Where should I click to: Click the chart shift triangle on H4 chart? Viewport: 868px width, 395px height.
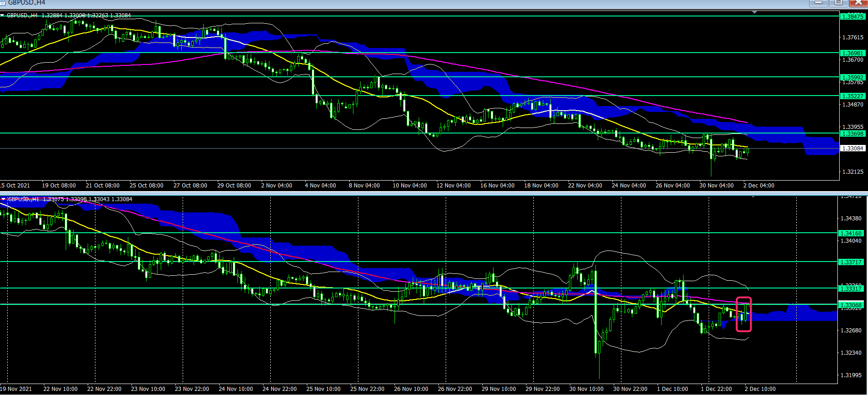755,12
